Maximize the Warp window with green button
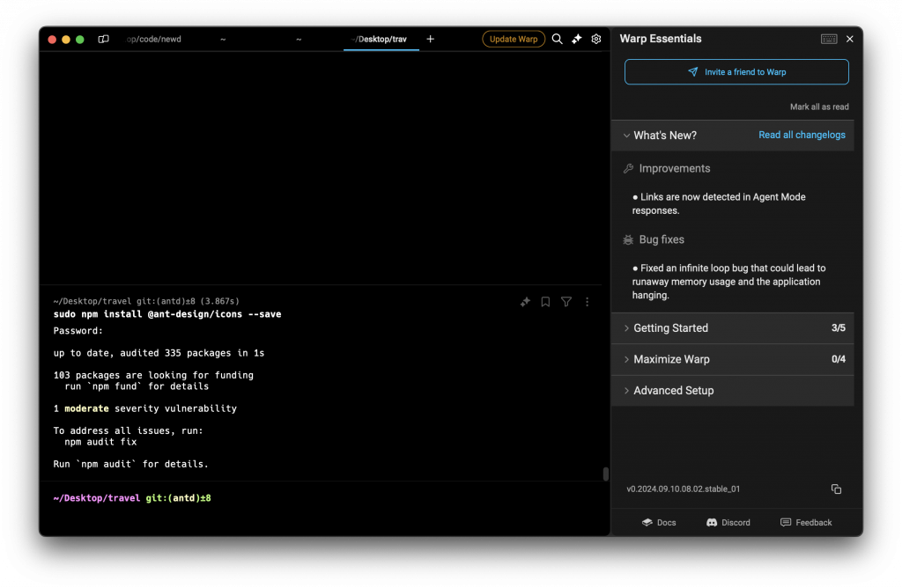The height and width of the screenshot is (588, 902). 80,39
